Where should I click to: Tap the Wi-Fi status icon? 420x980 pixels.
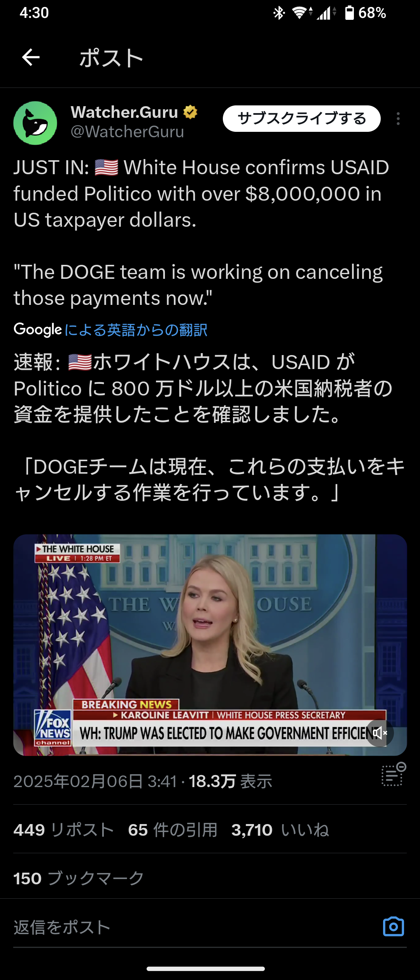302,13
